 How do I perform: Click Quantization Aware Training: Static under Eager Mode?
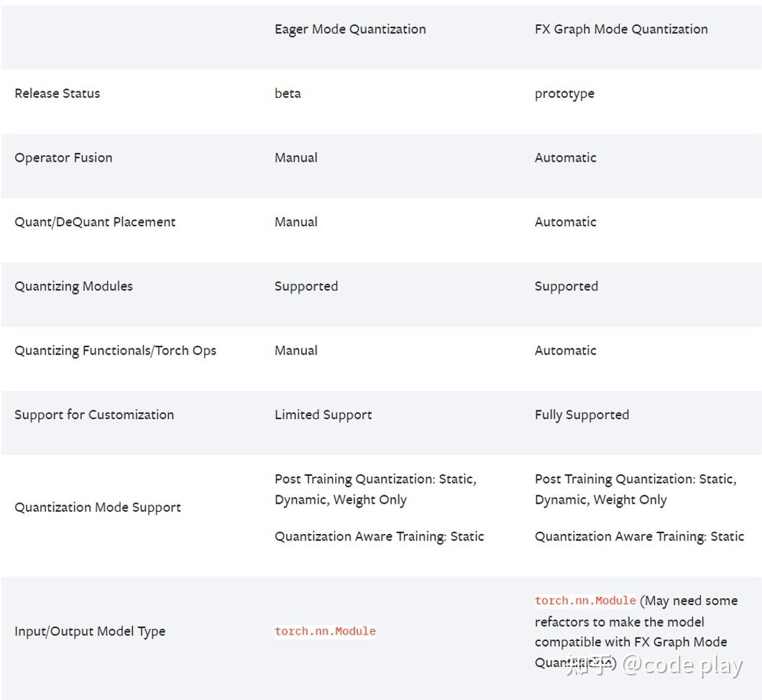(x=379, y=536)
